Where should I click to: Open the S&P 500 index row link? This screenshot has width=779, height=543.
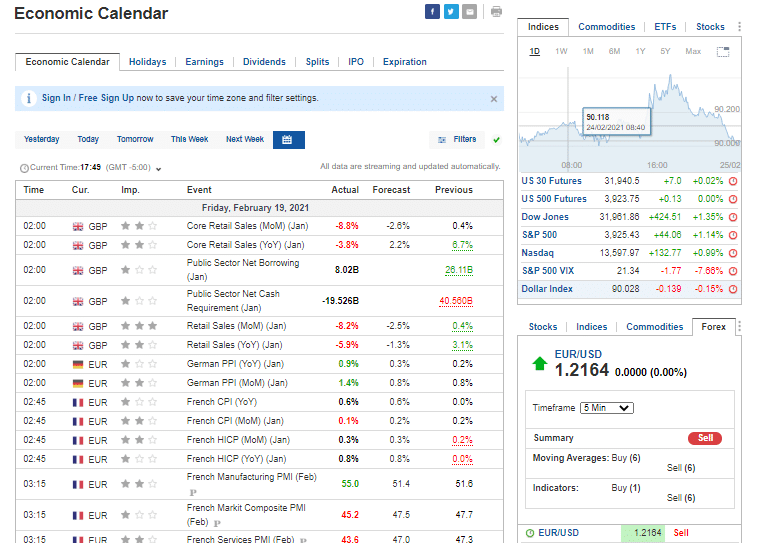pyautogui.click(x=540, y=234)
